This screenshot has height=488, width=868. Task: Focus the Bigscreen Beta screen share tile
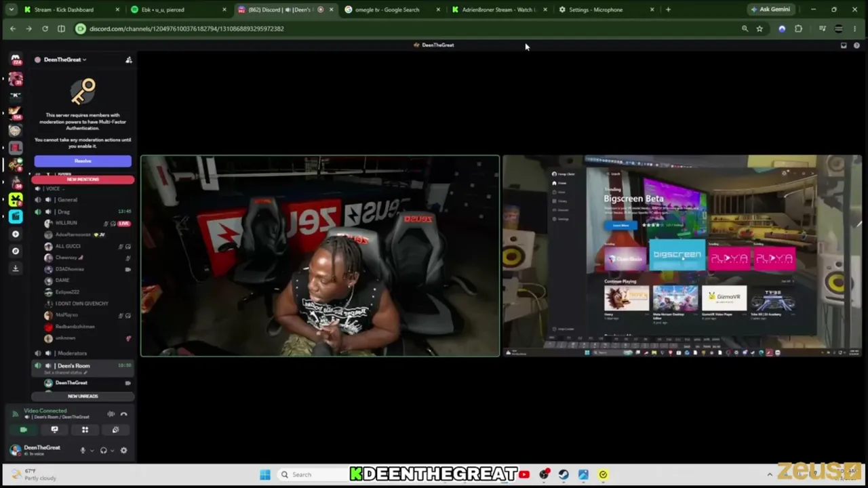tap(682, 256)
